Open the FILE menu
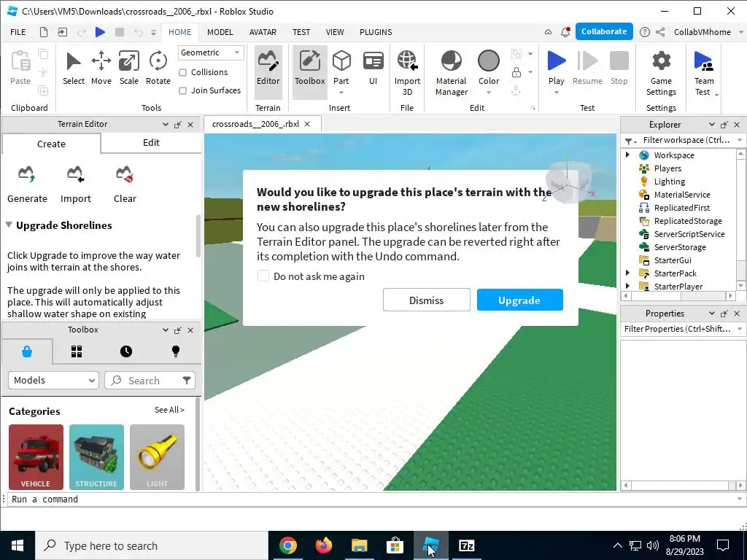The width and height of the screenshot is (747, 560). pos(18,32)
